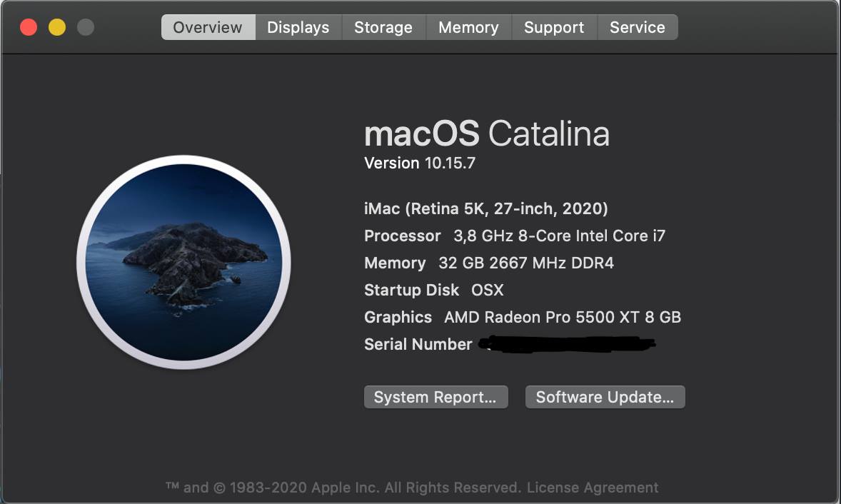
Task: Minimize the window with the yellow button
Action: [57, 27]
